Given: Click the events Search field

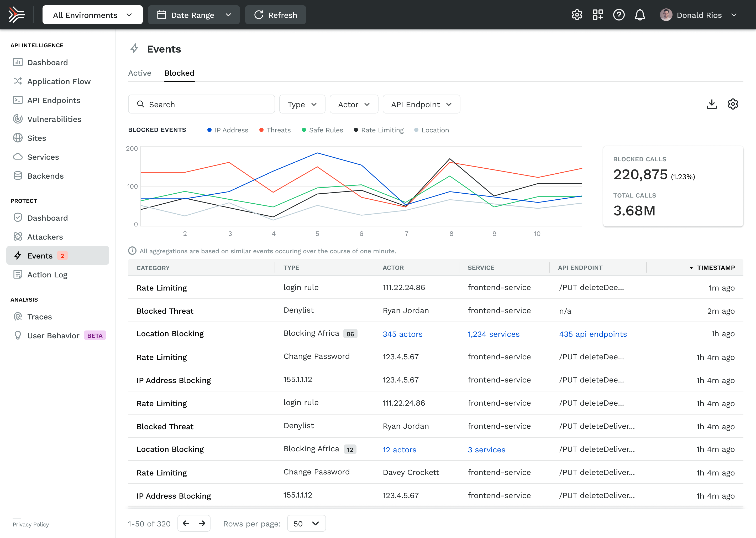Looking at the screenshot, I should point(201,104).
